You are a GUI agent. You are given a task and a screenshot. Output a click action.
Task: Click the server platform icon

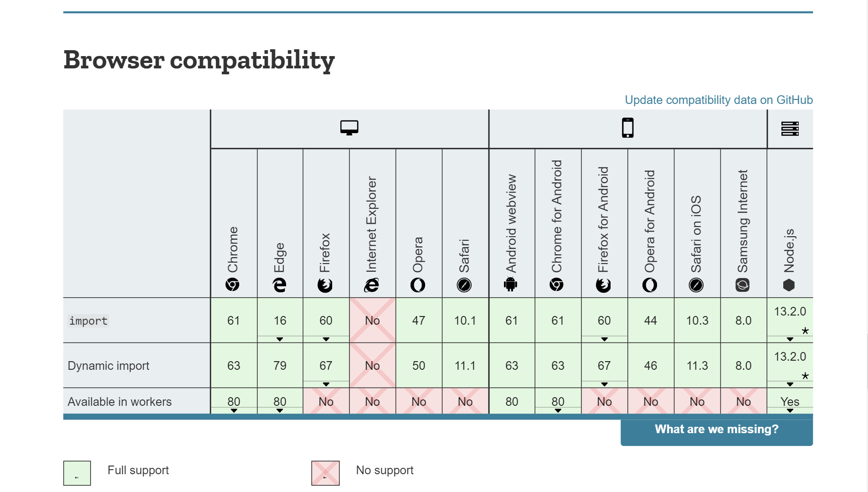pos(790,129)
